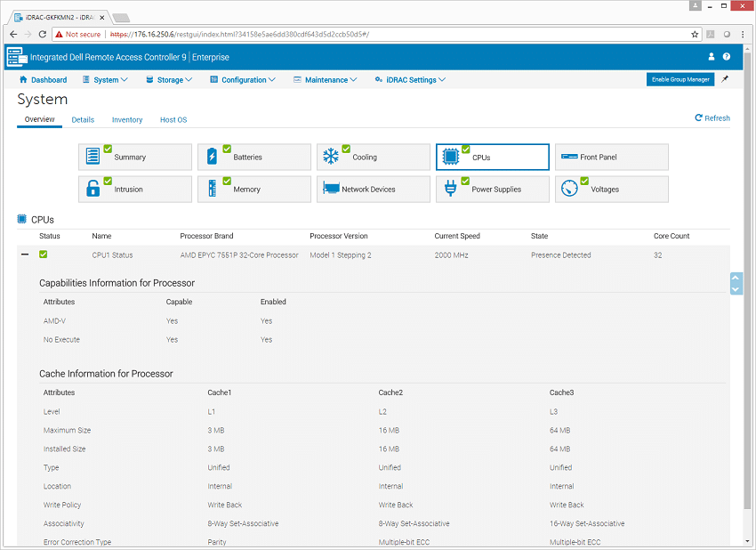The image size is (756, 550).
Task: Click the pin icon beside Group Manager
Action: tap(725, 79)
